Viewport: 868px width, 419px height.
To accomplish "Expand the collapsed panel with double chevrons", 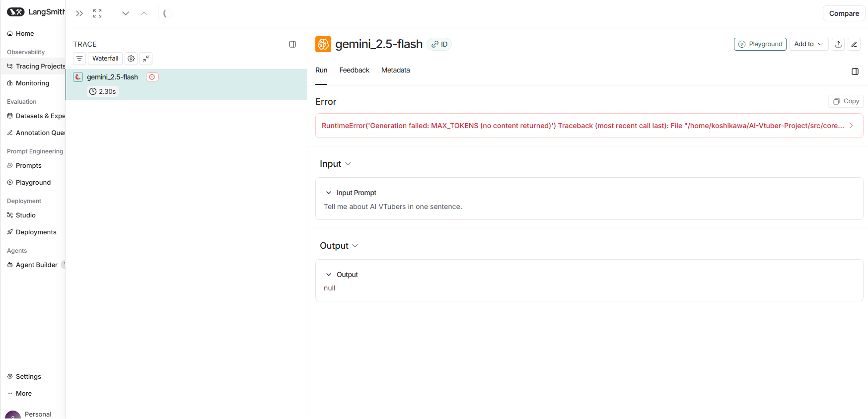I will click(79, 13).
